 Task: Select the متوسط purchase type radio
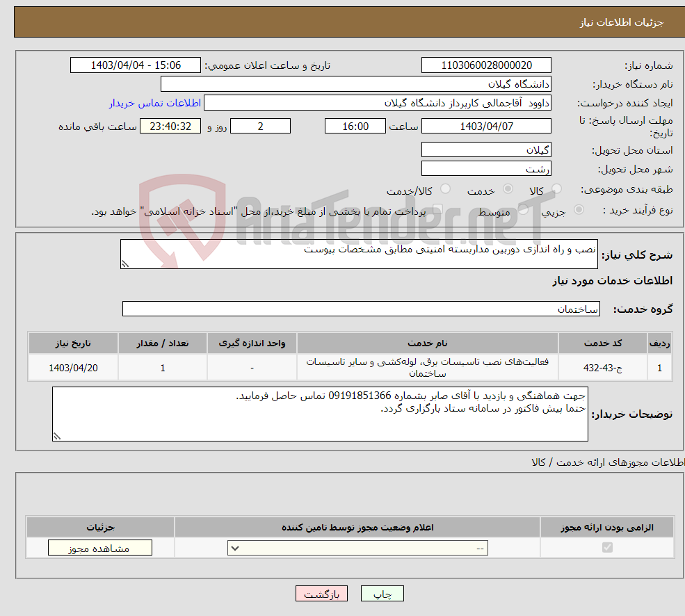524,210
